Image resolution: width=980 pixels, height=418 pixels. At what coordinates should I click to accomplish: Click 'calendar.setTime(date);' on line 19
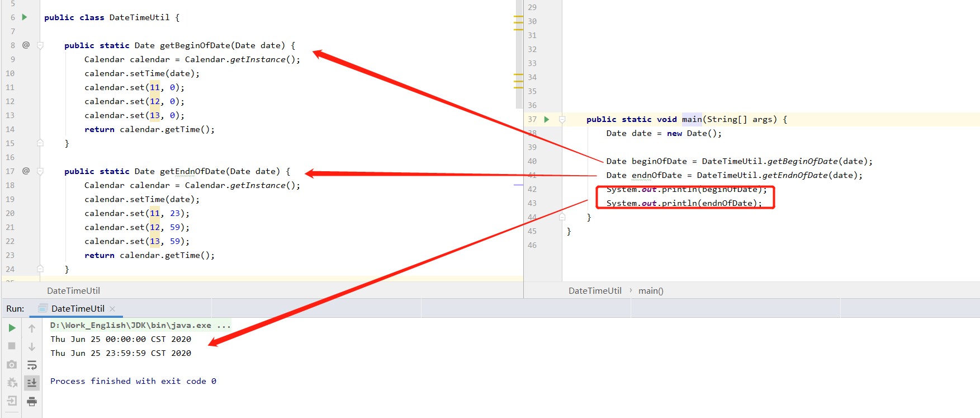(142, 199)
